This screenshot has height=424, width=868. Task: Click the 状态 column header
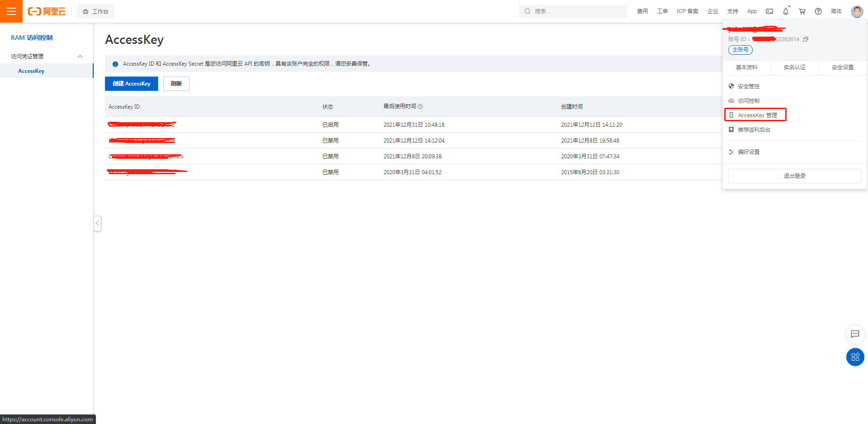click(x=328, y=107)
